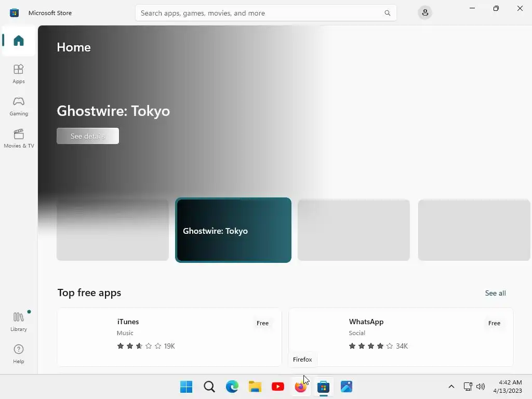This screenshot has height=399, width=532.
Task: Open the user account profile icon
Action: [x=425, y=13]
